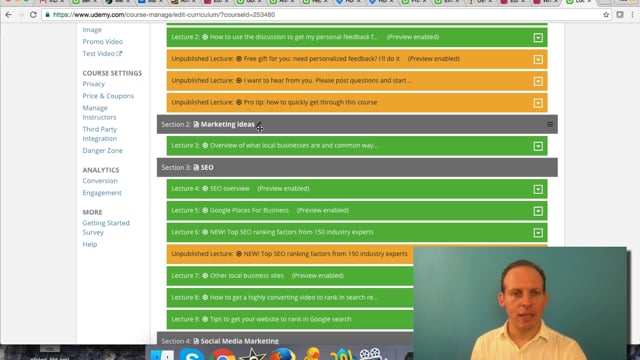Click the video icon on Lecture 9
Screen dimensions: 640x360
[x=205, y=319]
